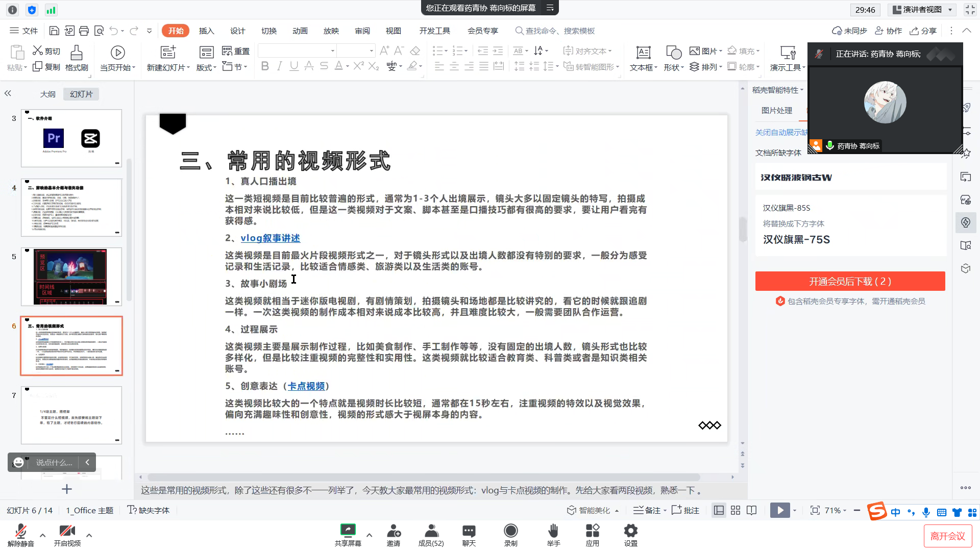This screenshot has width=980, height=551.
Task: Click the Share screen icon
Action: point(348,531)
